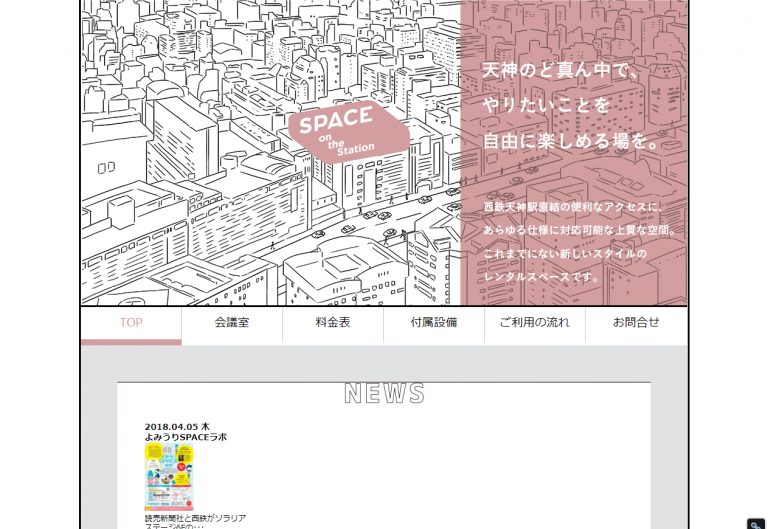The width and height of the screenshot is (768, 529).
Task: Click the よみうりSPACEラボ flyer thumbnail
Action: point(169,477)
